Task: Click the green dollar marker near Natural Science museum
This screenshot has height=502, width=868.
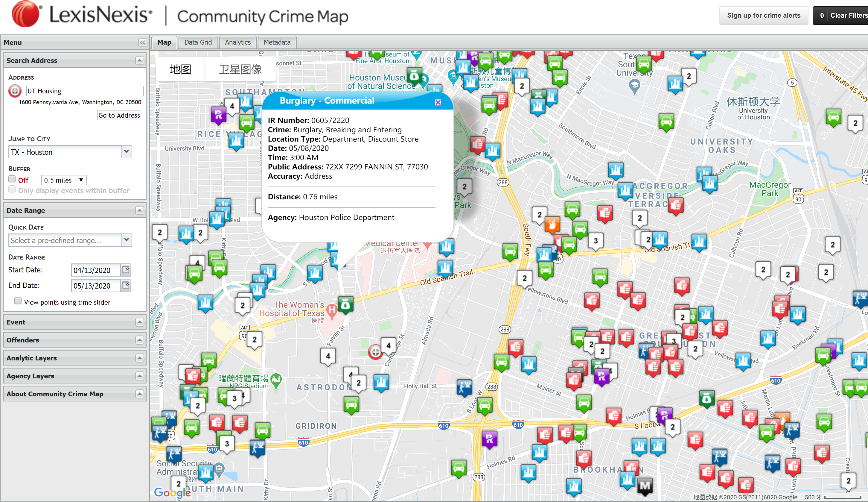Action: coord(414,75)
